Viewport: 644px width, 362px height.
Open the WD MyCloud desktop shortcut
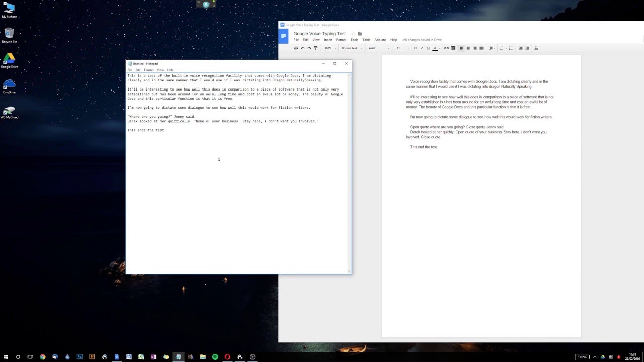click(9, 111)
